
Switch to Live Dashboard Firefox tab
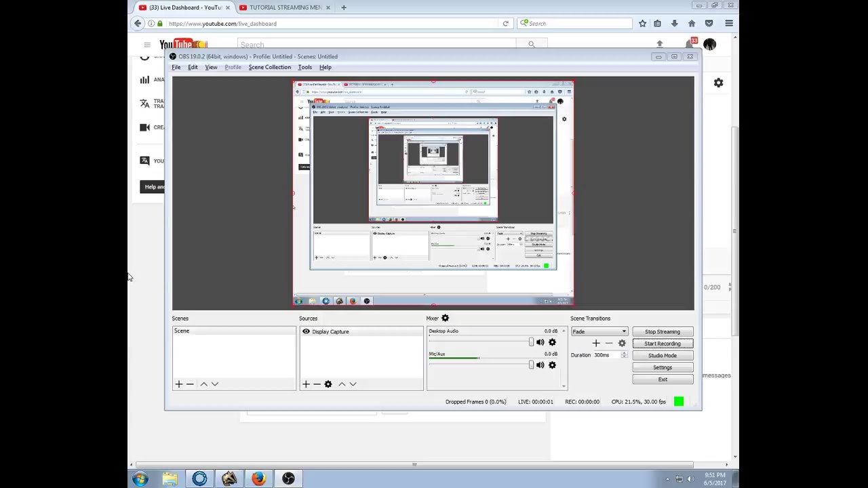[184, 7]
